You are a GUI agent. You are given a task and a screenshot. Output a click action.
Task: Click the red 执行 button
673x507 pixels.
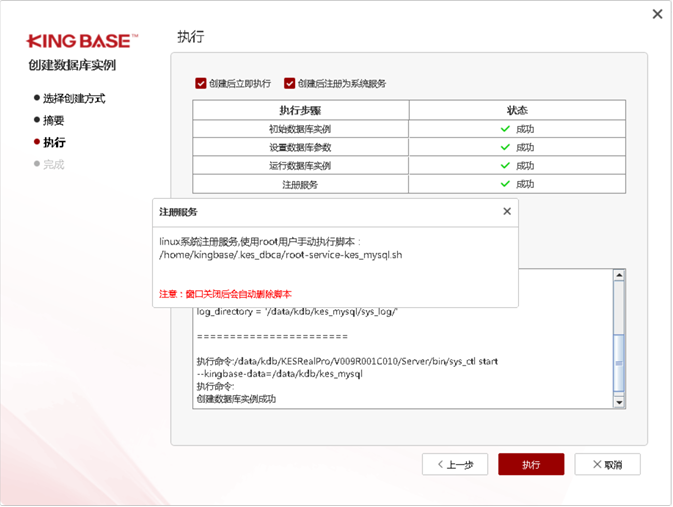tap(531, 464)
